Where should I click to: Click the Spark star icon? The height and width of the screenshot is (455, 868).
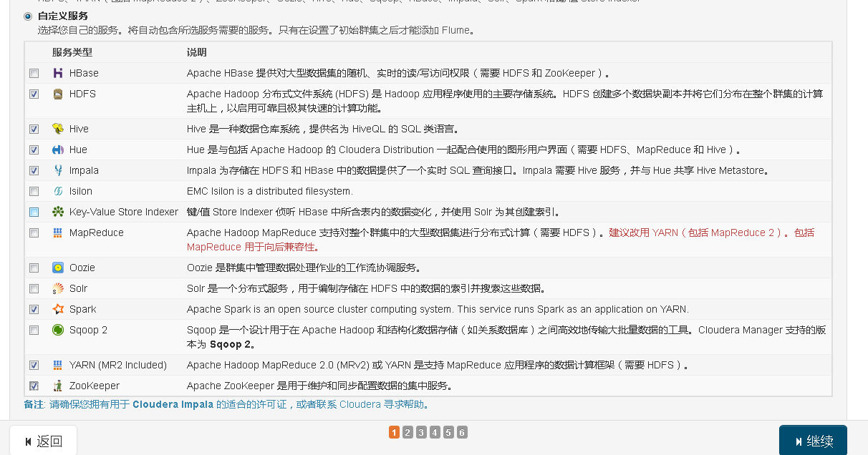[x=58, y=309]
